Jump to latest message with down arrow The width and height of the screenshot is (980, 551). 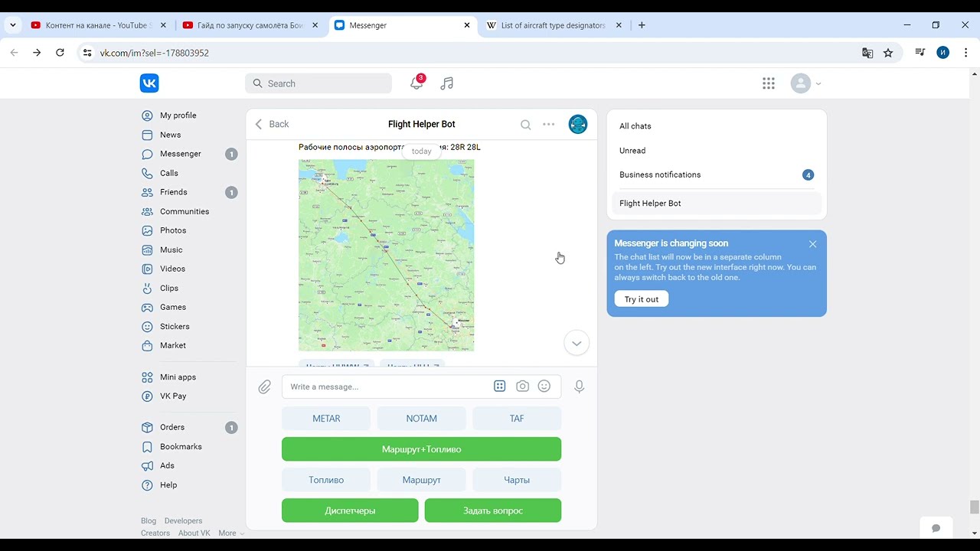[x=577, y=343]
